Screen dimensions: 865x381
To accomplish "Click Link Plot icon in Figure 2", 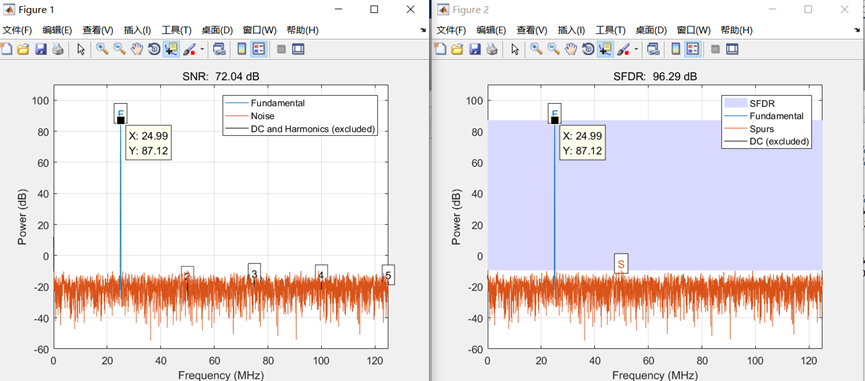I will 653,50.
